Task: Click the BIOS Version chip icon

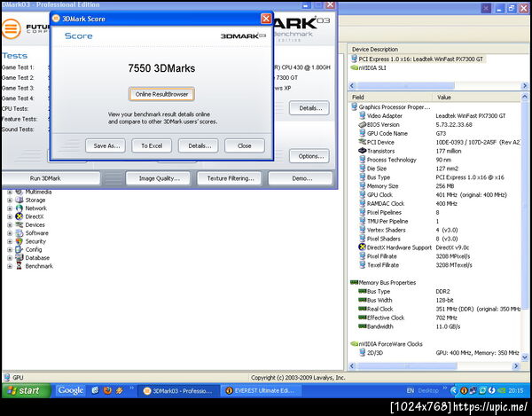Action: tap(363, 124)
